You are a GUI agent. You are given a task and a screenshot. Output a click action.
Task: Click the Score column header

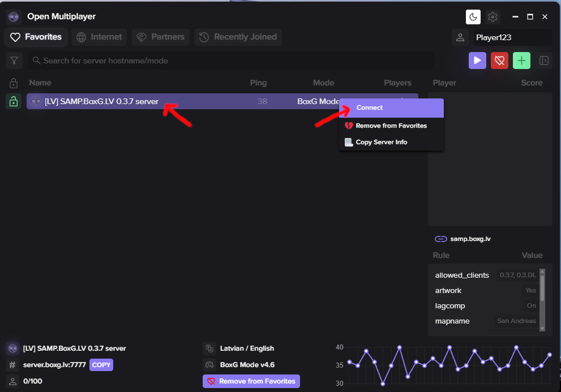point(532,83)
